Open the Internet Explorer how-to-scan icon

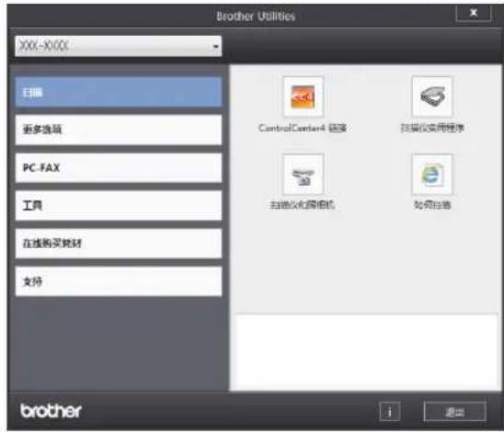point(432,174)
